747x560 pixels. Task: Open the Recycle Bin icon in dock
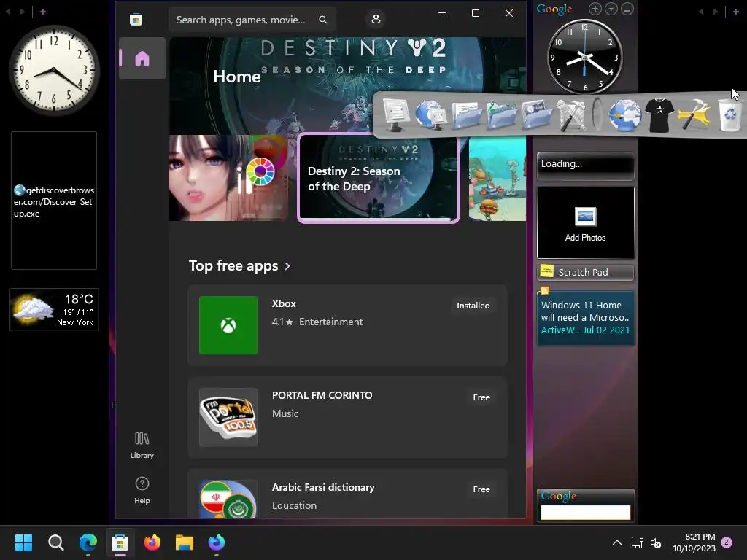click(x=729, y=114)
